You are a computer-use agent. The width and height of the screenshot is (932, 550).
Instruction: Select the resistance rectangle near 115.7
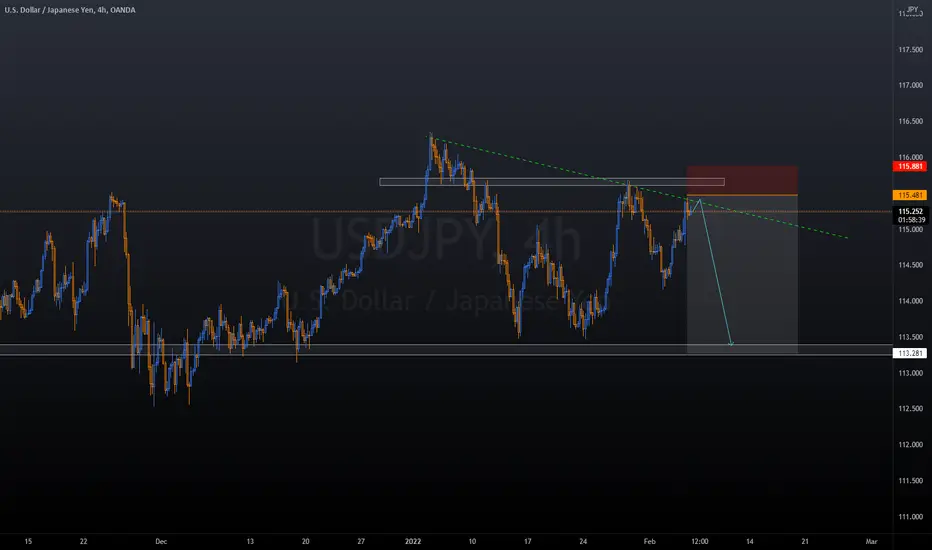click(x=552, y=182)
